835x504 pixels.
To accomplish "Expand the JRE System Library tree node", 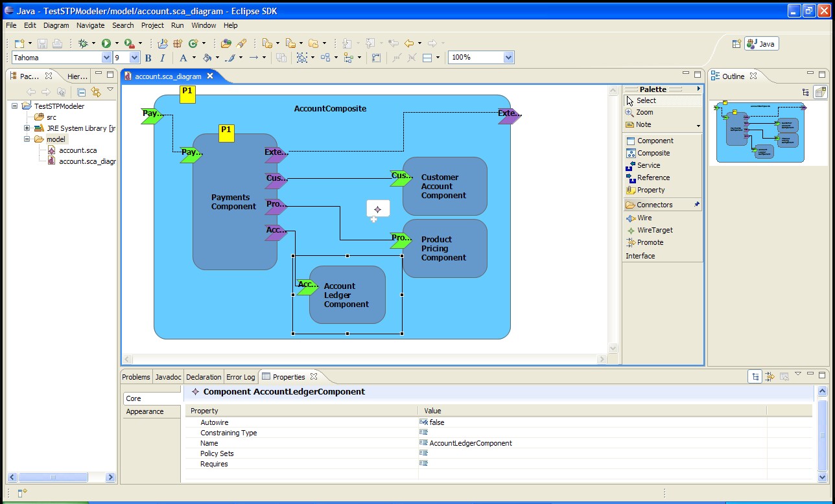I will coord(27,128).
